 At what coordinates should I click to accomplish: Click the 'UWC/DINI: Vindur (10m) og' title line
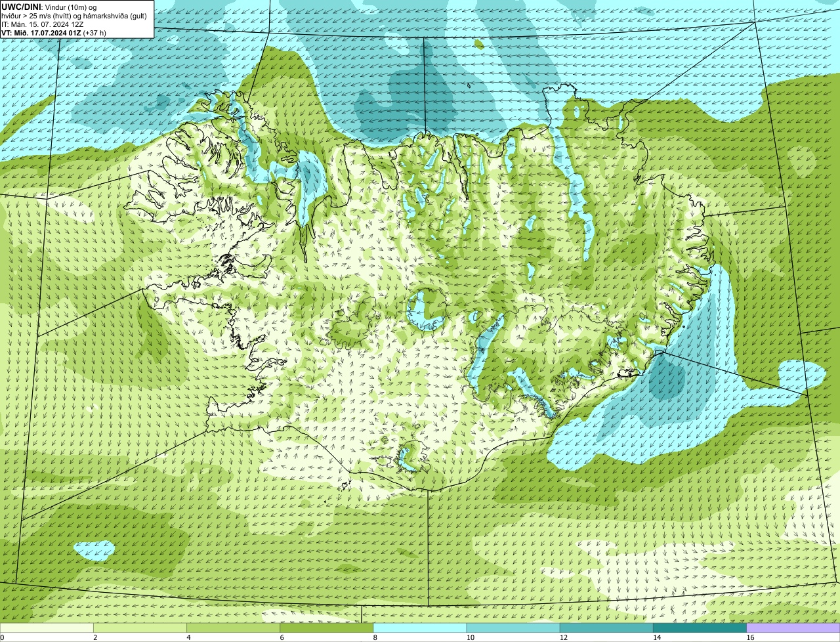click(x=49, y=7)
